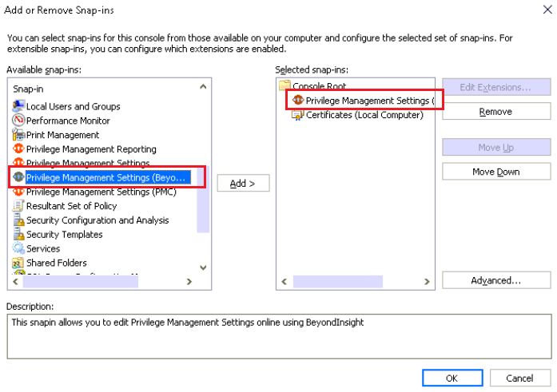Click available list scroll right arrow
Screen dimensions: 557x392
pos(189,282)
